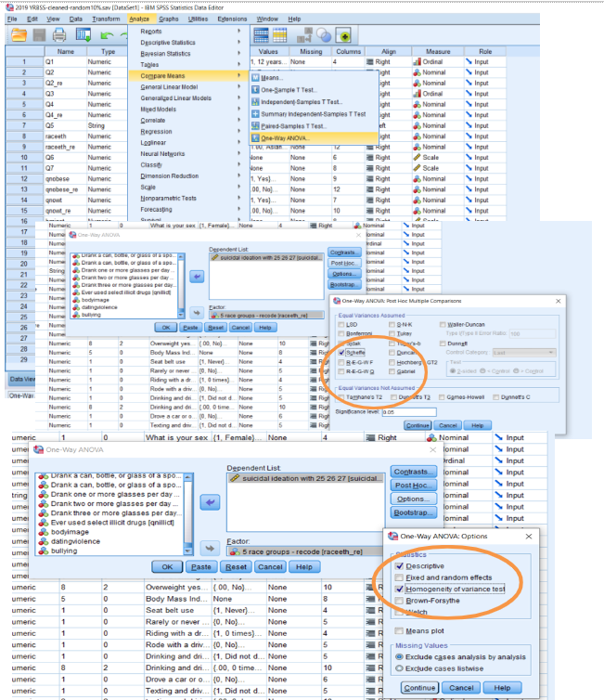Click the yellow grid toolbar icon
Screen dimensions: 604x700
pos(279,35)
